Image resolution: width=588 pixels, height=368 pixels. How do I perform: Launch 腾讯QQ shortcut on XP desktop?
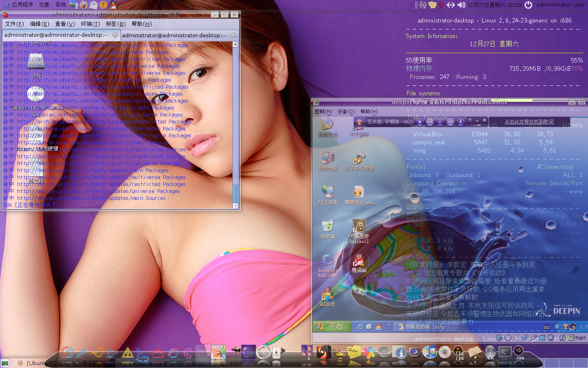(x=359, y=263)
